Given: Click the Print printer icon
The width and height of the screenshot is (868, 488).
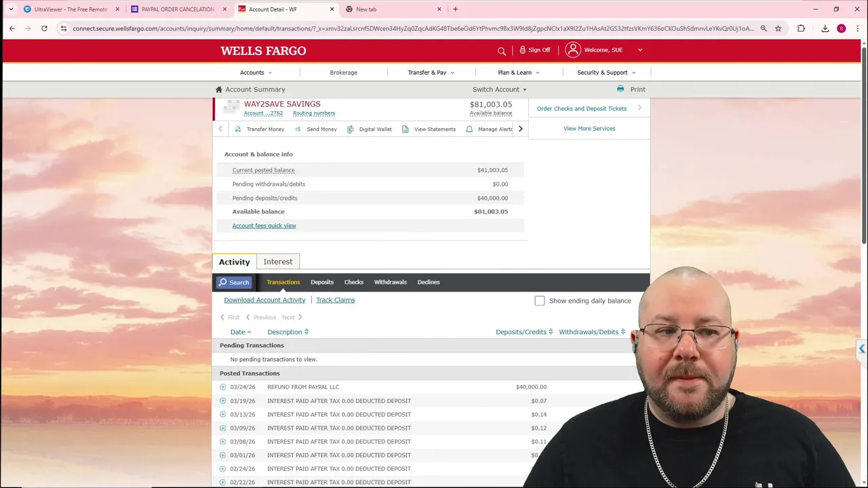Looking at the screenshot, I should 620,89.
